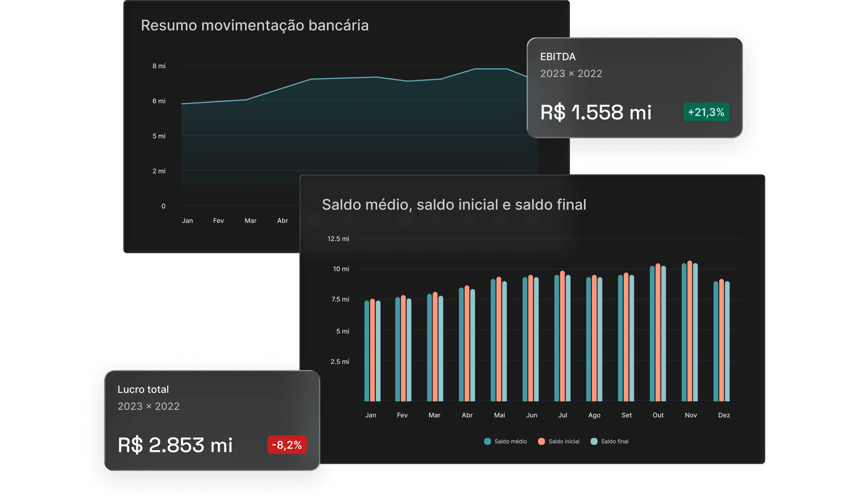Click the R$ 1.558 mi value

click(595, 112)
